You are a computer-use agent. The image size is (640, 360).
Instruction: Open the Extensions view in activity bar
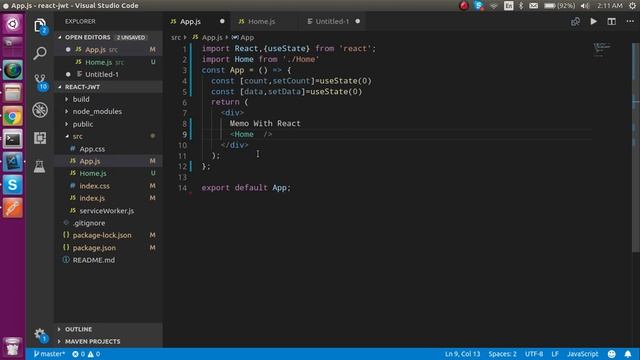tap(40, 138)
